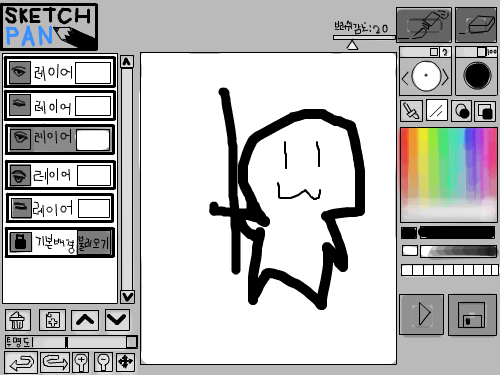
Task: Click the 불러오기 load button
Action: pyautogui.click(x=94, y=243)
